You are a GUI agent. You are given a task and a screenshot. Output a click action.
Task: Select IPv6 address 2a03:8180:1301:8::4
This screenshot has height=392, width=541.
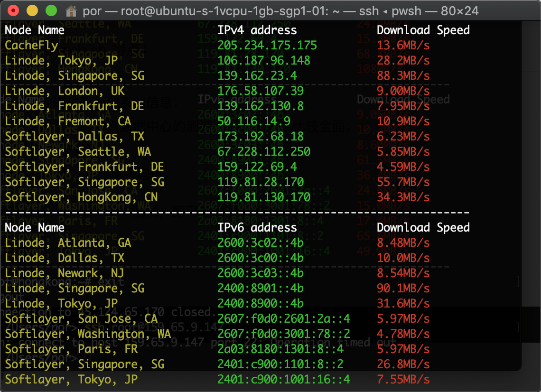click(x=280, y=349)
